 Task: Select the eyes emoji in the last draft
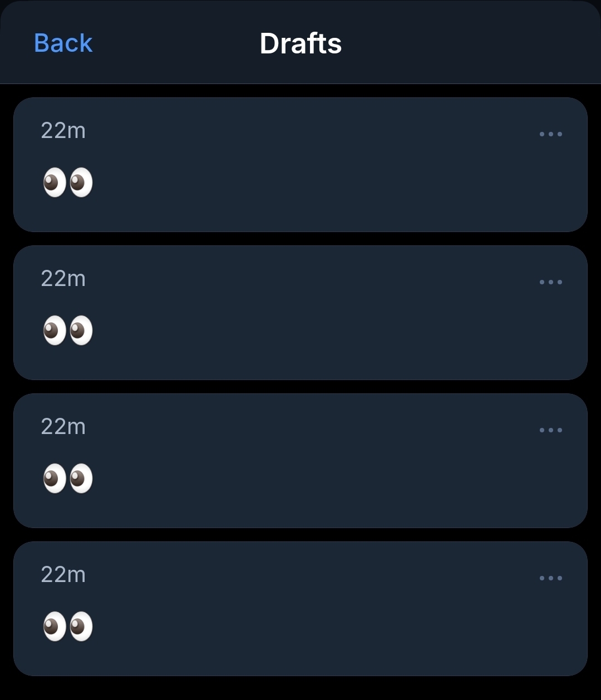click(x=67, y=627)
